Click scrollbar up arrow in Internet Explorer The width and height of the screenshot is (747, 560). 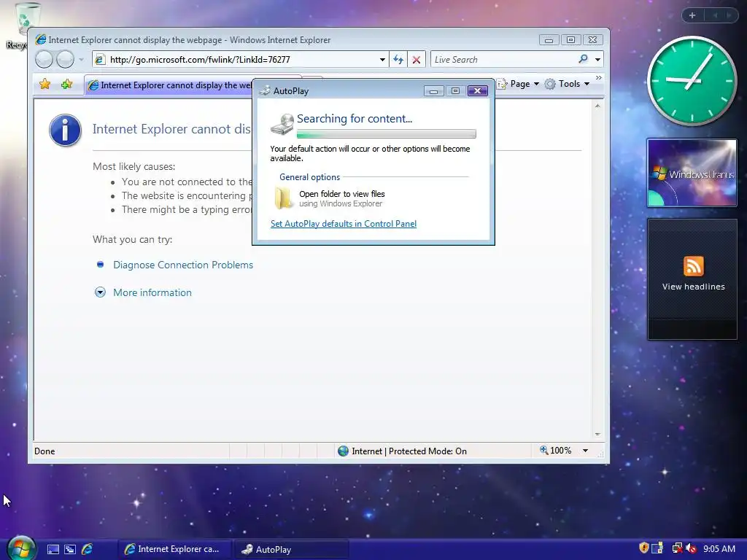pos(597,106)
